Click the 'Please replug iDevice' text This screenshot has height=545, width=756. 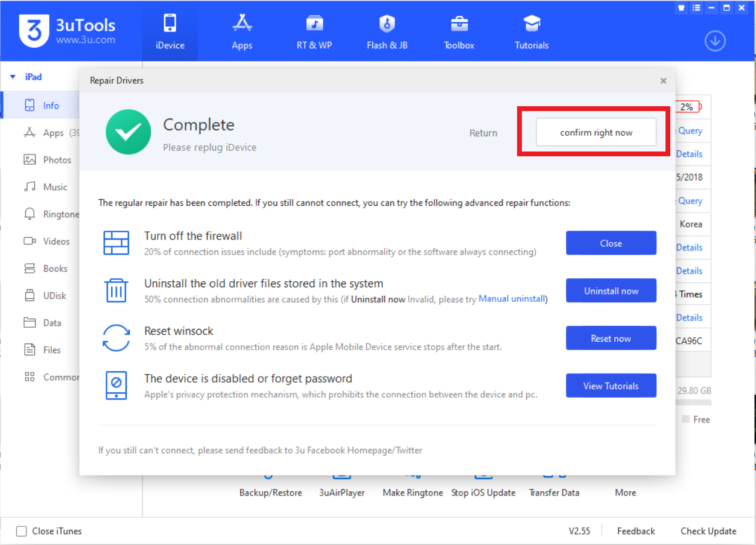[x=209, y=147]
